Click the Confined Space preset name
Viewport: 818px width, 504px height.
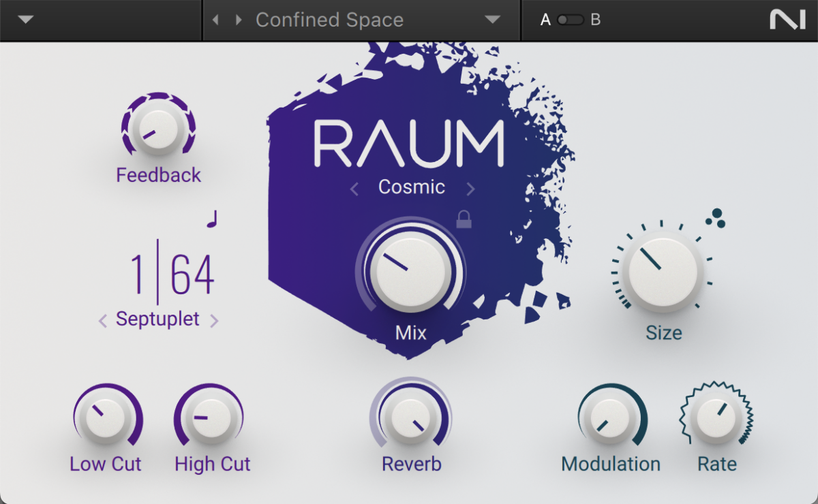[x=329, y=20]
